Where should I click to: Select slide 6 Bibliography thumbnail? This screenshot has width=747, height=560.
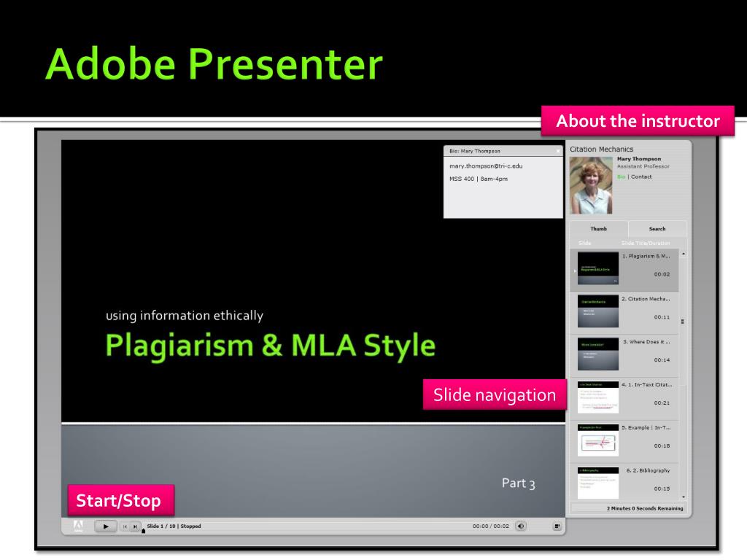(x=598, y=483)
